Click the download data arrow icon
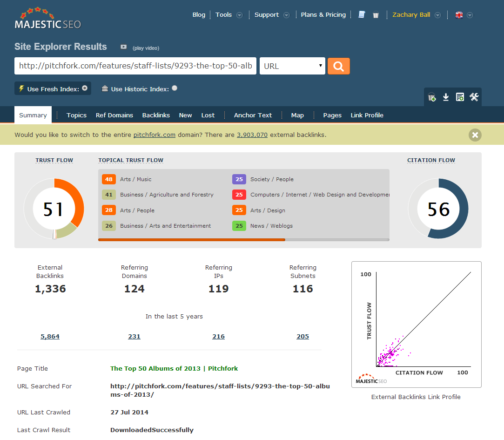The height and width of the screenshot is (440, 504). [x=446, y=97]
